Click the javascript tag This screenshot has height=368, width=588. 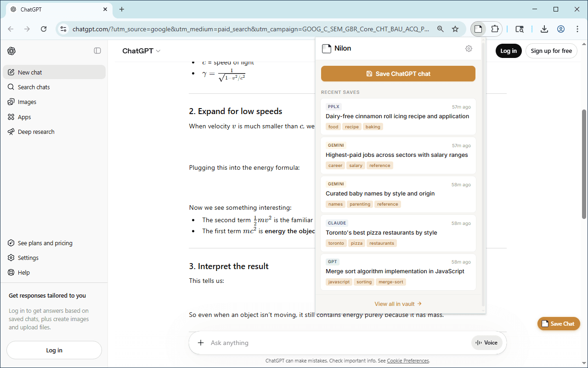[x=339, y=282]
